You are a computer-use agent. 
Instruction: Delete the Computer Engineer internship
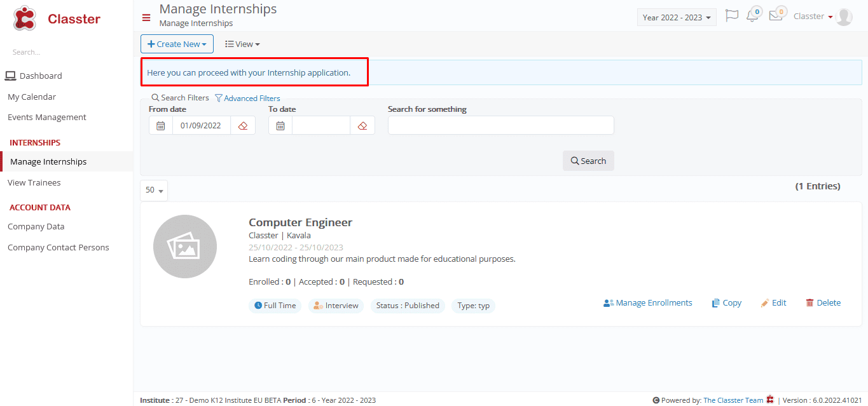coord(823,303)
